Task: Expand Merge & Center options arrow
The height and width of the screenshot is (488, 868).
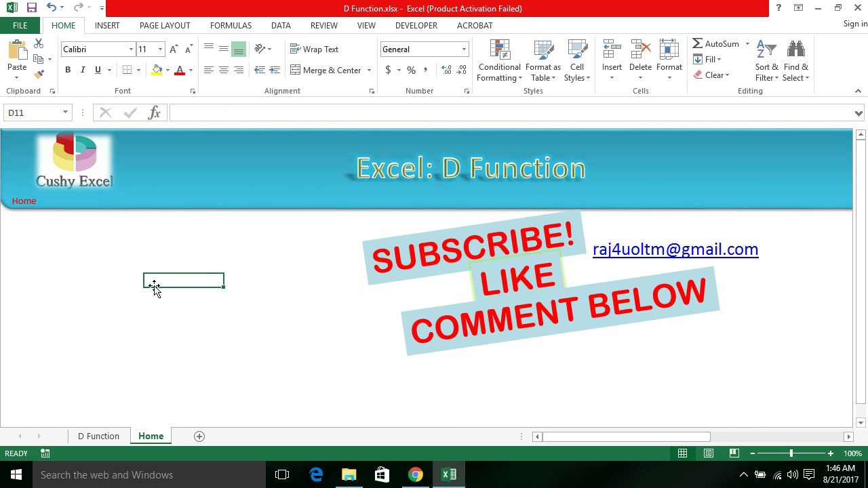Action: pyautogui.click(x=369, y=70)
